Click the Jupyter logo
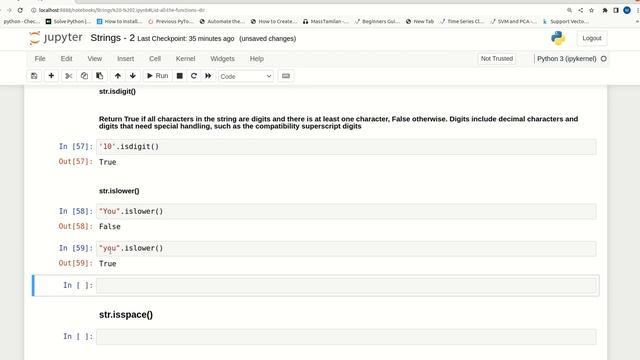This screenshot has width=640, height=360. click(x=56, y=38)
